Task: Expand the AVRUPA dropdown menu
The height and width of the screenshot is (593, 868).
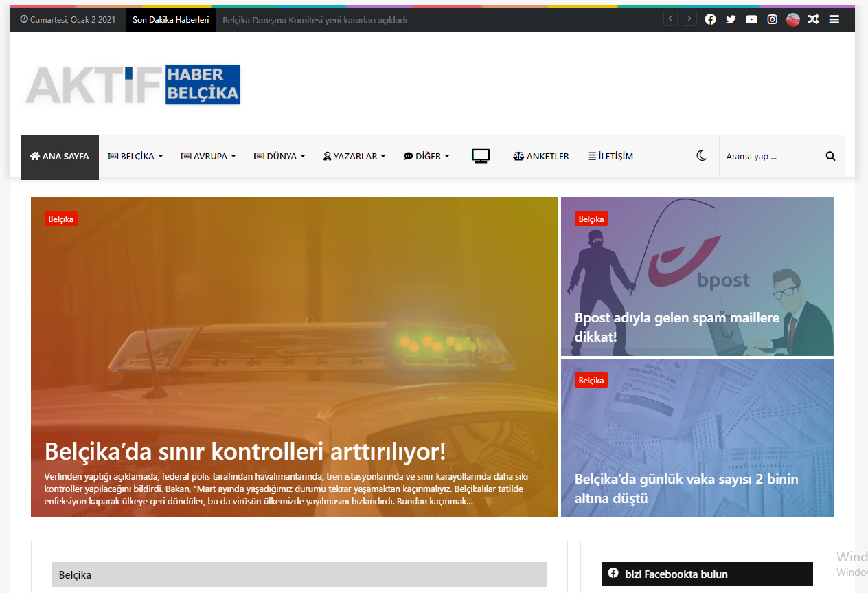Action: coord(208,156)
